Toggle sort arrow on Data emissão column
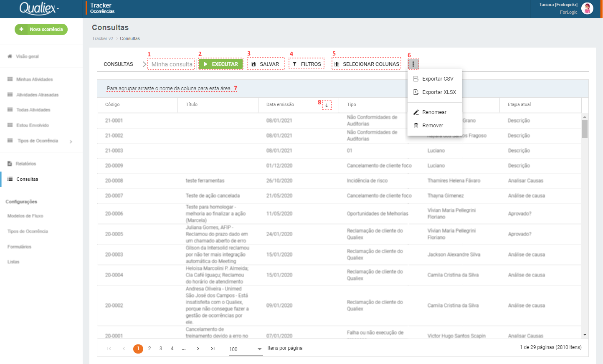This screenshot has height=364, width=603. (327, 105)
